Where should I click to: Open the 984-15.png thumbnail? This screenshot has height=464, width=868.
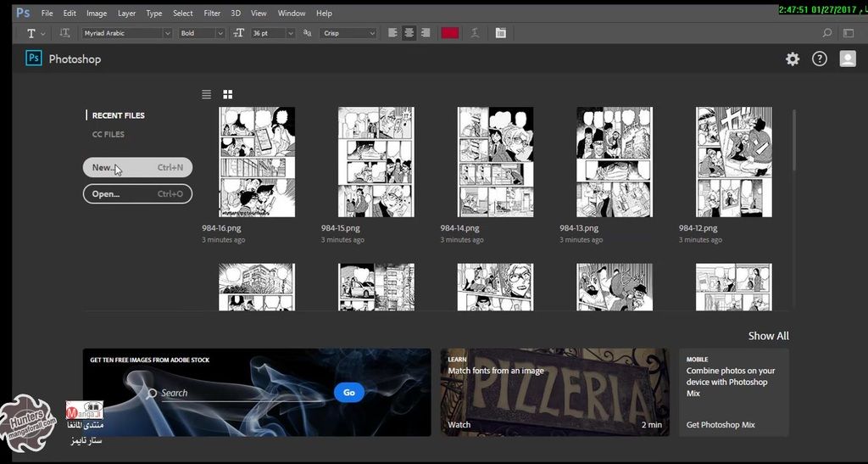pyautogui.click(x=376, y=162)
